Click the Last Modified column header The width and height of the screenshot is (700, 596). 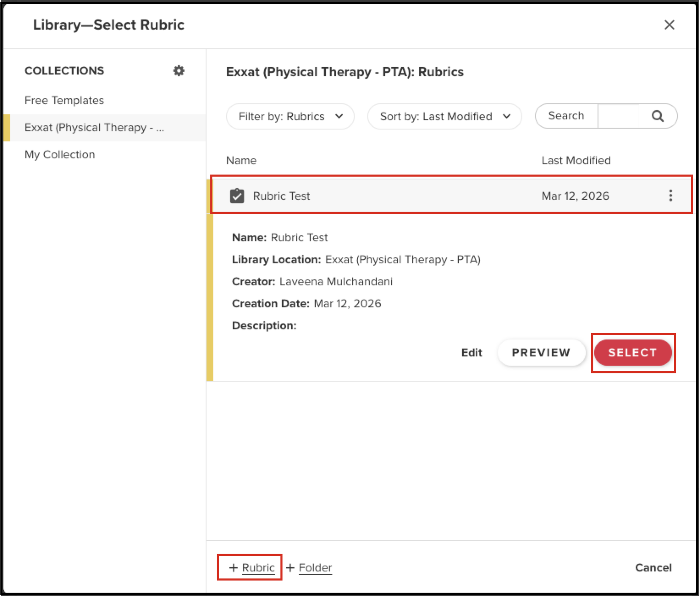(x=576, y=160)
